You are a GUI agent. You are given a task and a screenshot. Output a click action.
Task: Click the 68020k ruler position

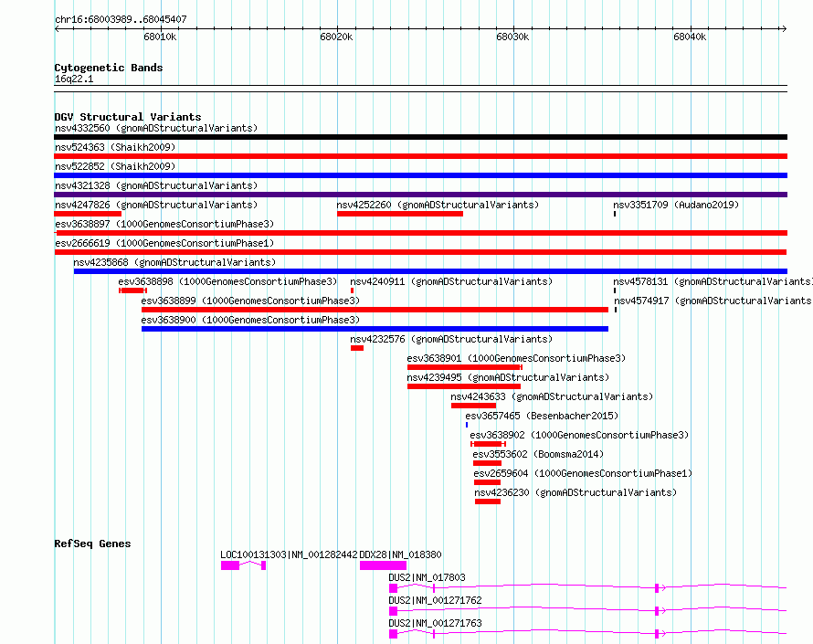[336, 37]
